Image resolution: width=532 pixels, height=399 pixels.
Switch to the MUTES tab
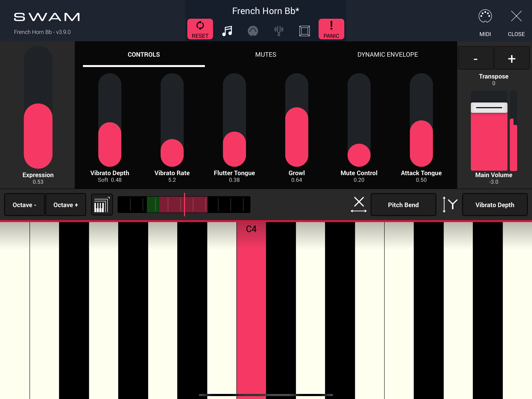coord(266,55)
